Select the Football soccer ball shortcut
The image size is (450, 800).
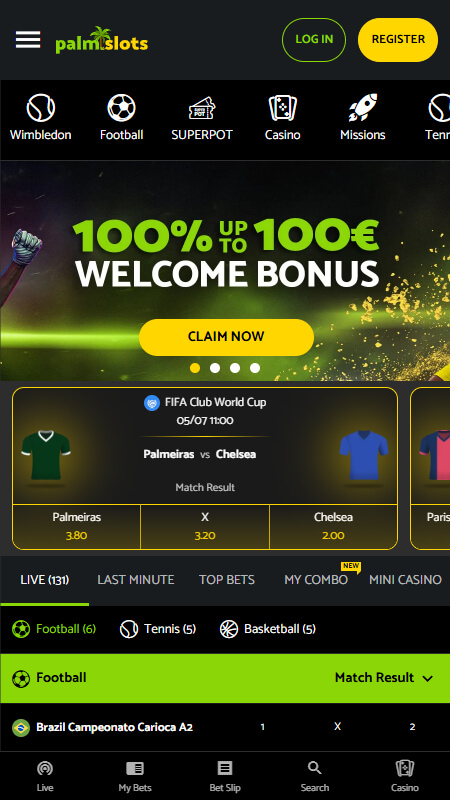121,108
